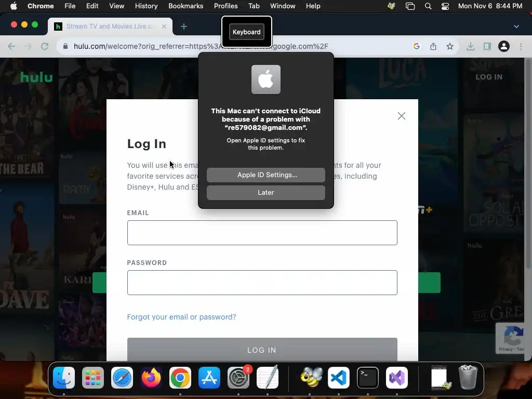Click the reCAPTCHA badge
This screenshot has width=532, height=399.
(511, 338)
